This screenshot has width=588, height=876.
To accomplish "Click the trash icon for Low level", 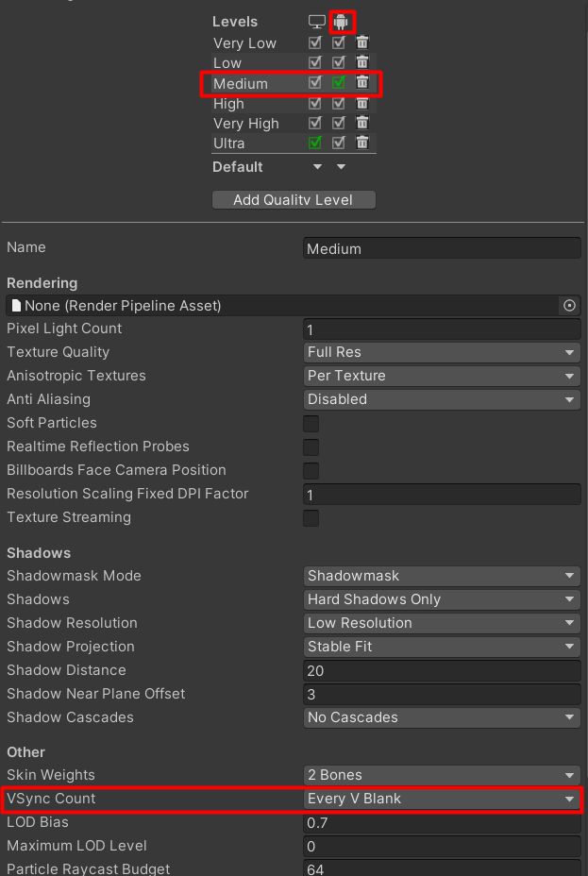I will coord(362,63).
